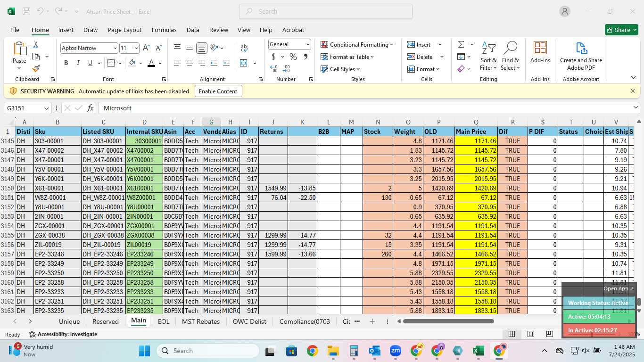Click the Decrease Indent icon

[x=214, y=63]
